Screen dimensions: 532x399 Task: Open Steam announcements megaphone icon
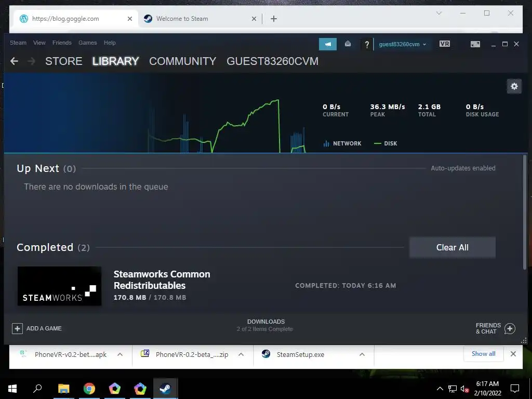tap(327, 44)
